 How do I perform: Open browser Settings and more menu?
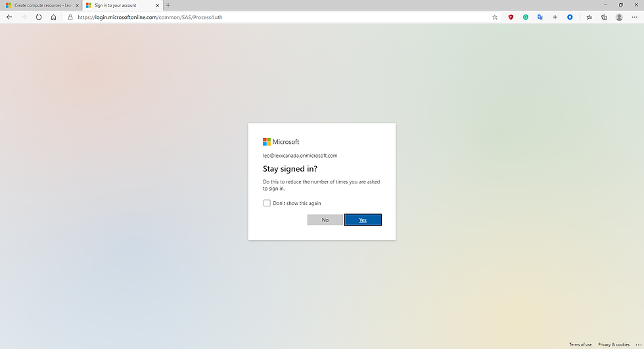coord(635,17)
